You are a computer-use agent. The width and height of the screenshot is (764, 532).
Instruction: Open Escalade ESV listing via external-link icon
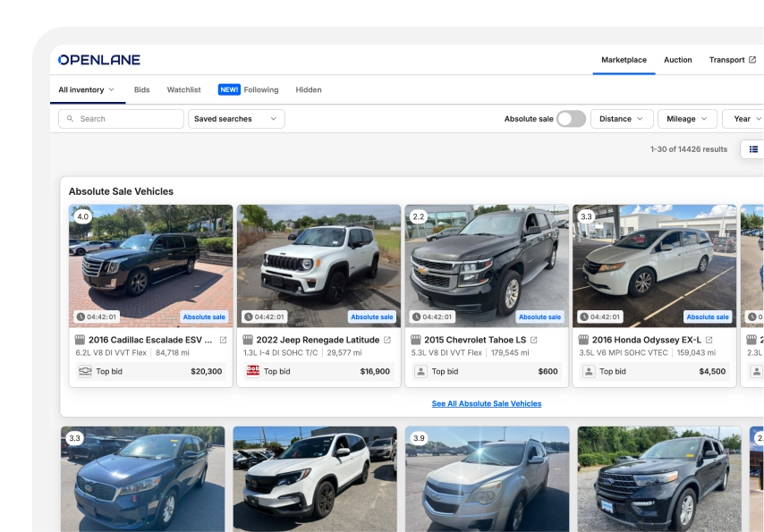pyautogui.click(x=223, y=340)
